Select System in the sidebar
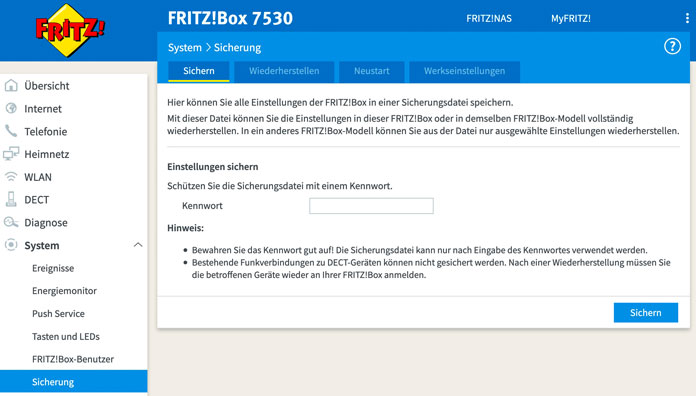The width and height of the screenshot is (696, 396). [x=42, y=246]
